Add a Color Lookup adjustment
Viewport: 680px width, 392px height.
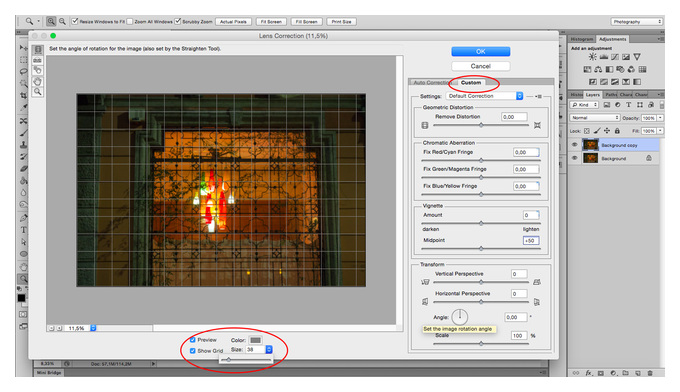pyautogui.click(x=643, y=69)
